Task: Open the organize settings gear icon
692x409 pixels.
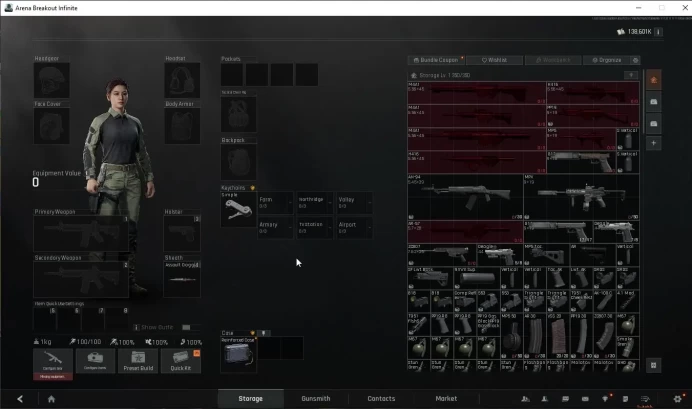Action: pos(636,60)
